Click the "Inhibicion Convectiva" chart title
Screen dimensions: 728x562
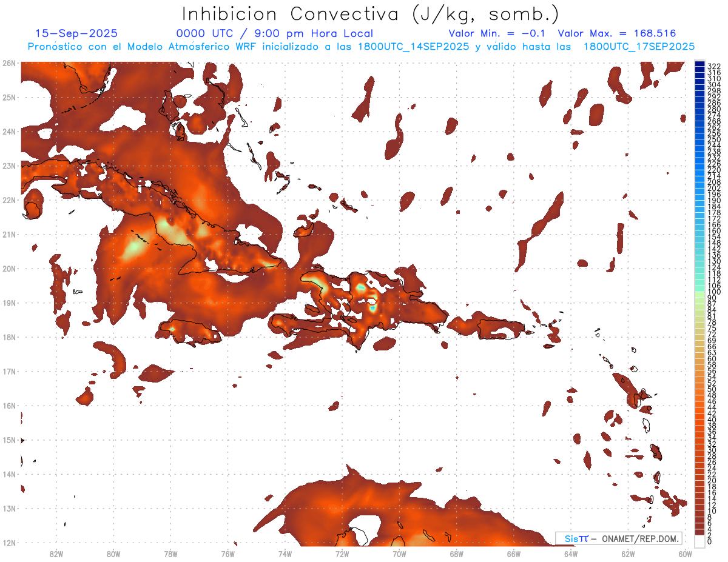click(x=371, y=13)
